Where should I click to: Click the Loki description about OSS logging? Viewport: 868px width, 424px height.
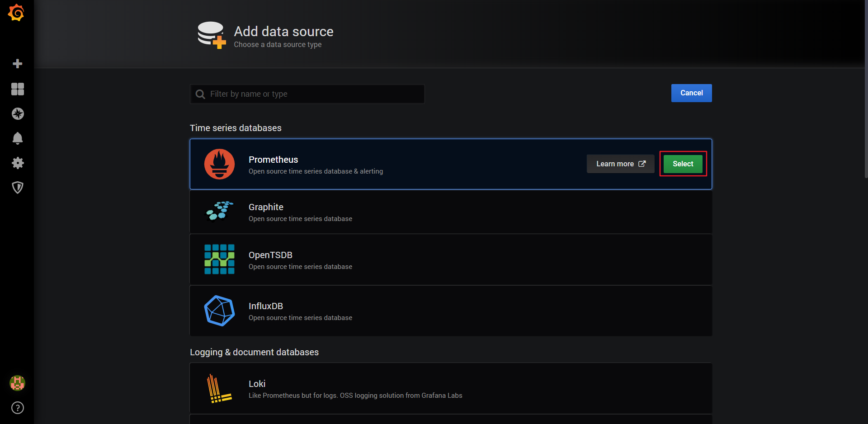coord(355,396)
